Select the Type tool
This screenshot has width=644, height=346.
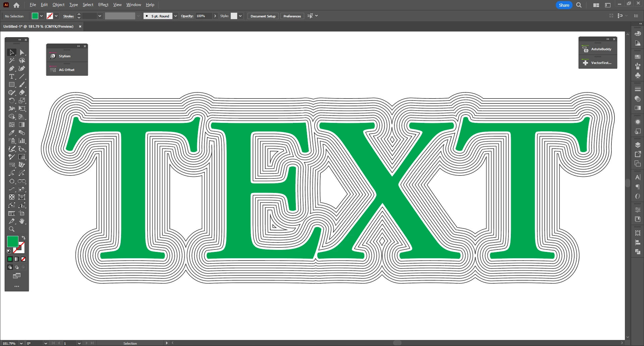coord(12,76)
